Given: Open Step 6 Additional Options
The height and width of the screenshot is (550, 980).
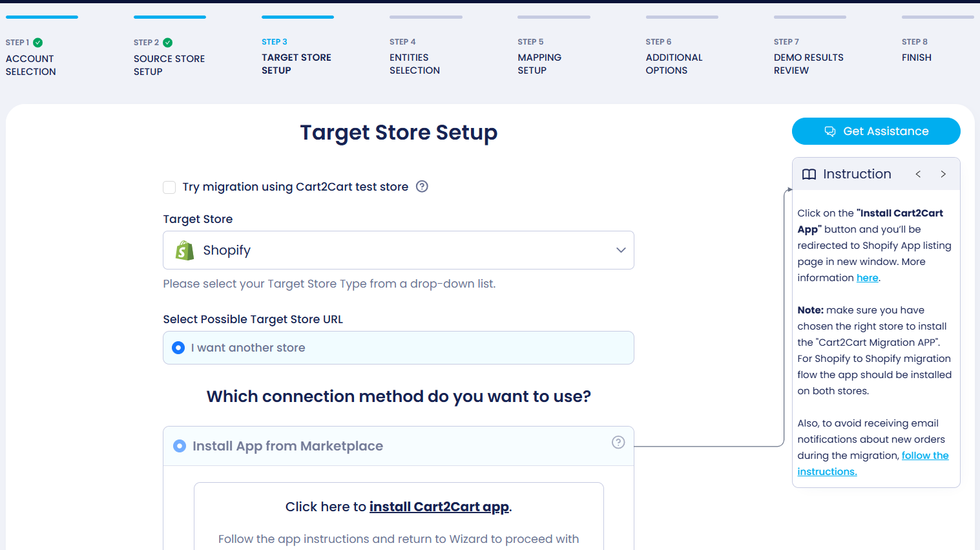Looking at the screenshot, I should (x=674, y=56).
